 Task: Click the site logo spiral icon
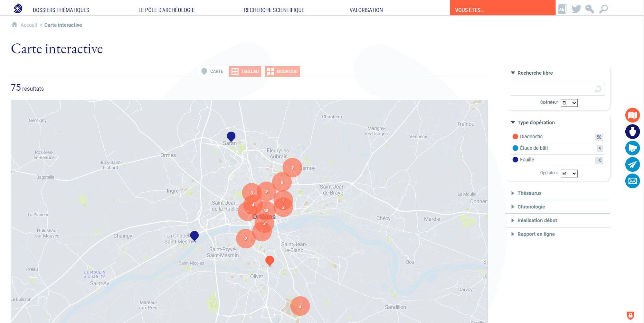(18, 8)
